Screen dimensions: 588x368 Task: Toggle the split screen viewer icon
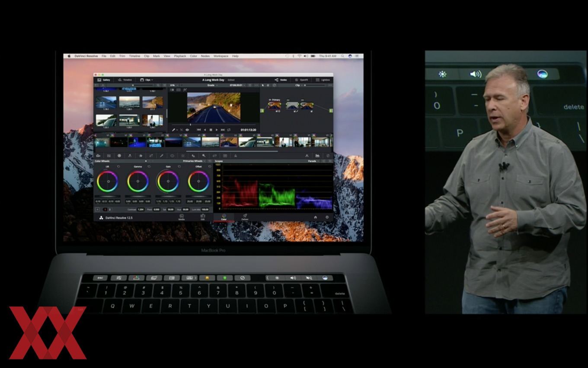[x=179, y=90]
